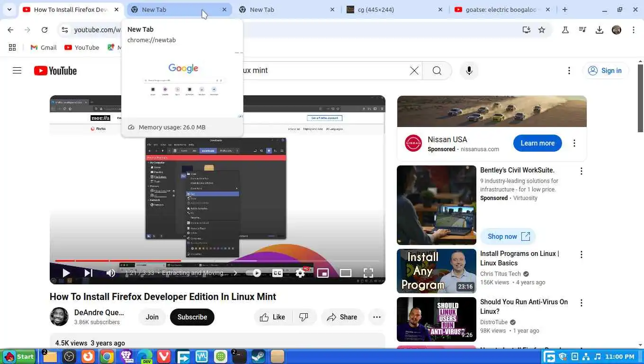This screenshot has height=364, width=644.
Task: Open 'Install Any Program' video thumbnail
Action: click(x=437, y=271)
